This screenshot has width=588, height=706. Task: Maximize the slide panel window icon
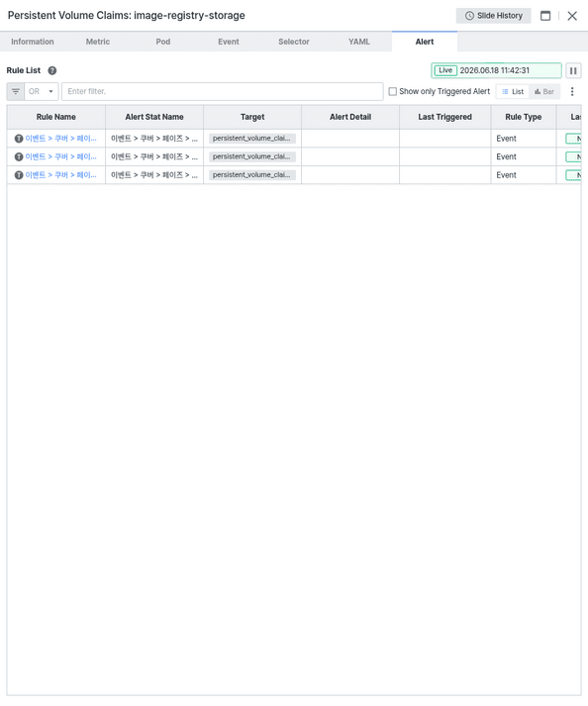545,16
